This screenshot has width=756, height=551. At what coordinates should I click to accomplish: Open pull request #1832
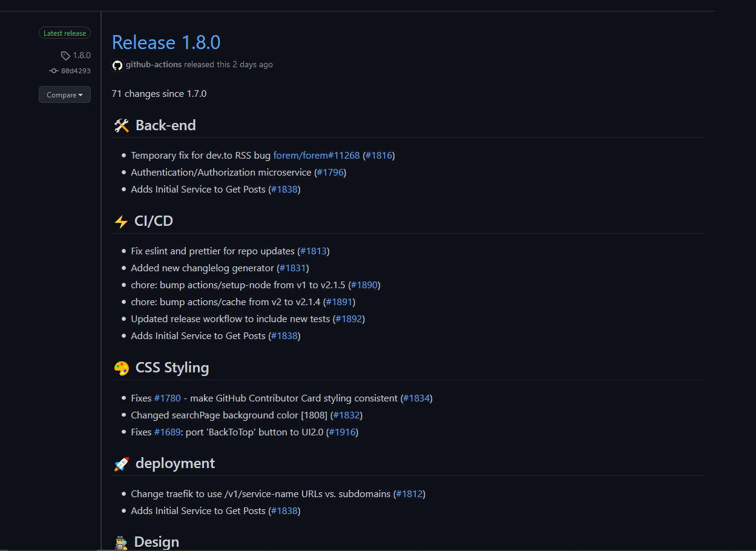click(346, 415)
